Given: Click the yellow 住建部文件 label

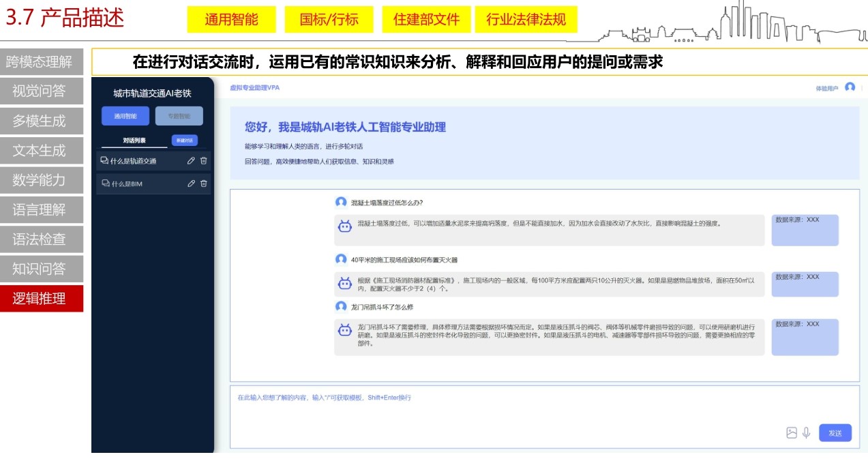Looking at the screenshot, I should point(427,19).
